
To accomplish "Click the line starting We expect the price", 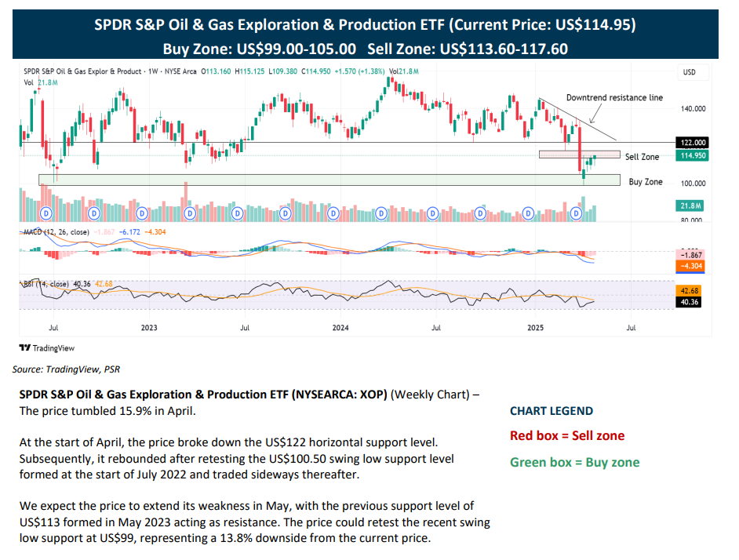I will click(246, 506).
